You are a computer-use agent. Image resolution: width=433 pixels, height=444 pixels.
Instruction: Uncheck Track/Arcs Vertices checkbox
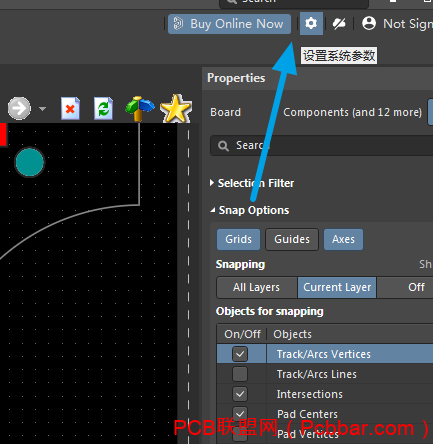[x=240, y=354]
